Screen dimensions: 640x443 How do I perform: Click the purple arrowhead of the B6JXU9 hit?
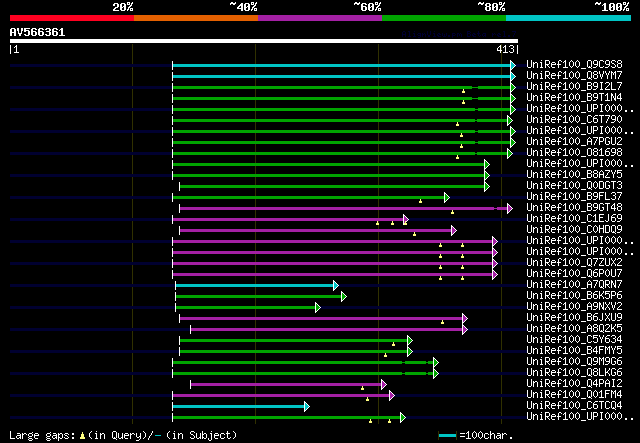point(465,319)
